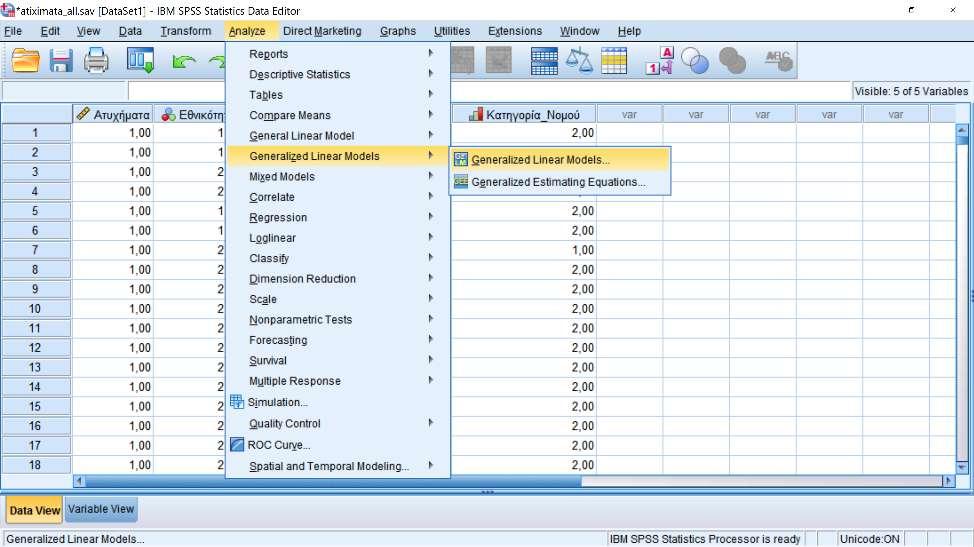
Task: Select row header number 18
Action: point(35,465)
